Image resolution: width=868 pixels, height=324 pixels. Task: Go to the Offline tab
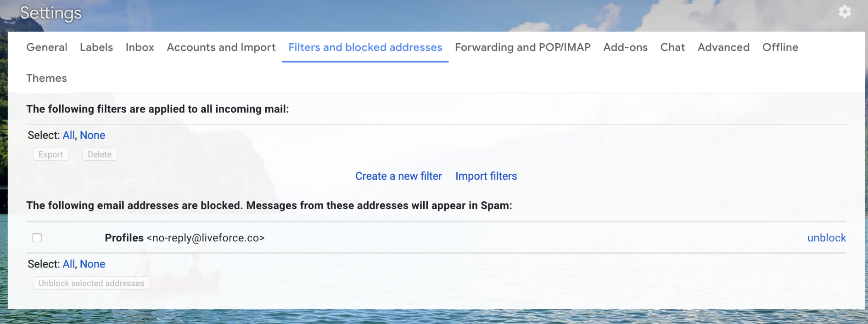(780, 47)
